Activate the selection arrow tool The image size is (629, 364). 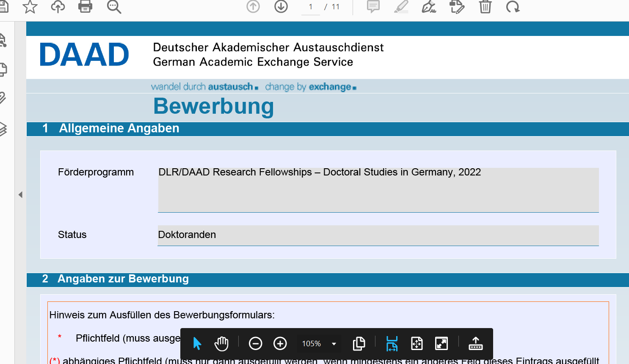click(x=197, y=343)
